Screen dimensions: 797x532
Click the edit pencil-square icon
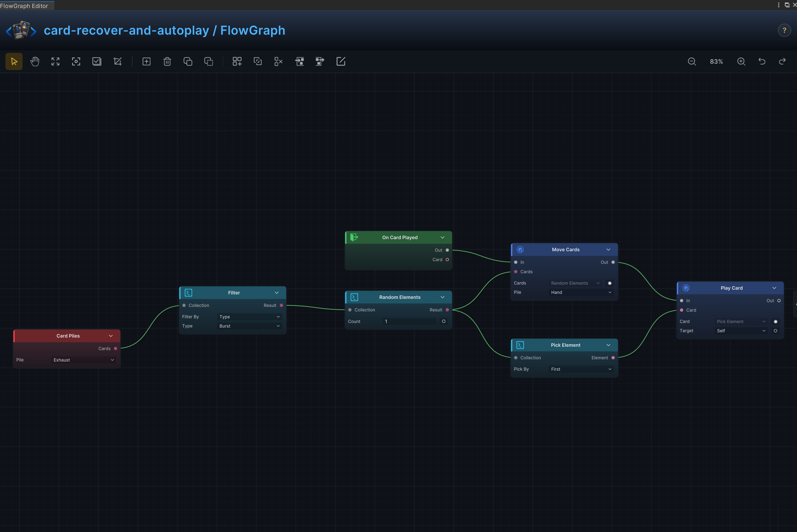(x=341, y=61)
